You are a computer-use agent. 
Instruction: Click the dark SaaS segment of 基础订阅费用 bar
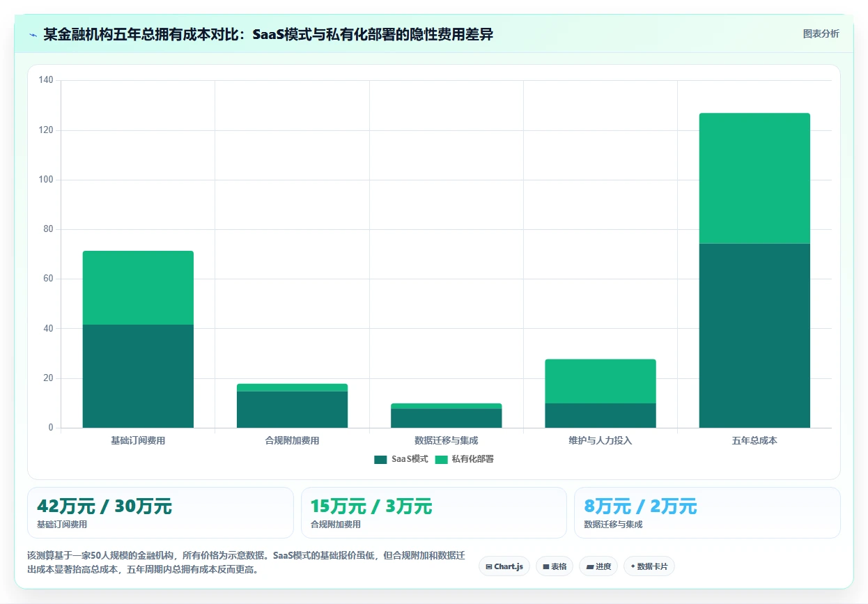(x=138, y=376)
